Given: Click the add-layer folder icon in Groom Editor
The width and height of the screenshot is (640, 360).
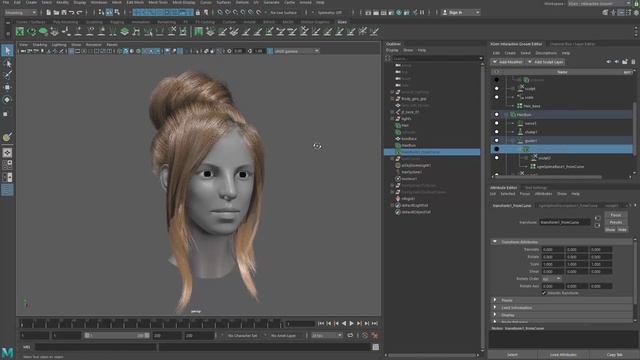Looking at the screenshot, I should tap(624, 62).
